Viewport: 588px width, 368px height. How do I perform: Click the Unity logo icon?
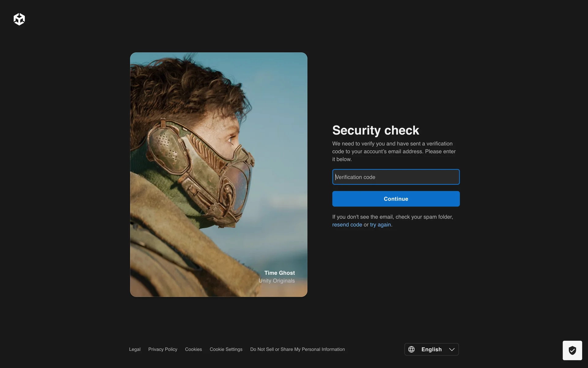[19, 19]
